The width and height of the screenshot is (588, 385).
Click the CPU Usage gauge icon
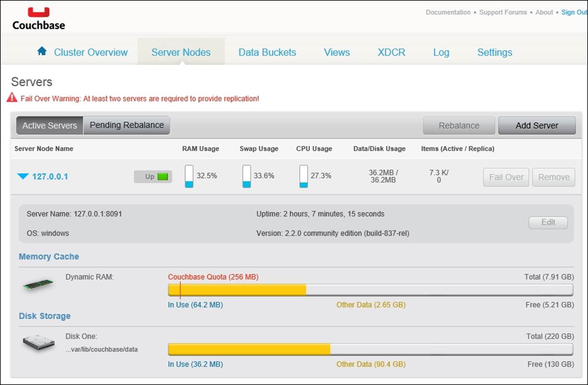(304, 176)
